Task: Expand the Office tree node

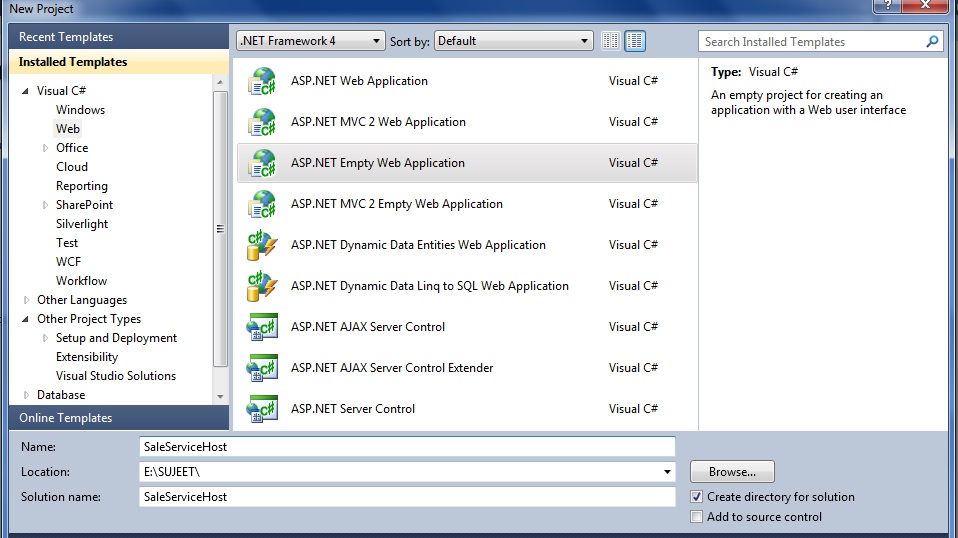Action: 45,148
